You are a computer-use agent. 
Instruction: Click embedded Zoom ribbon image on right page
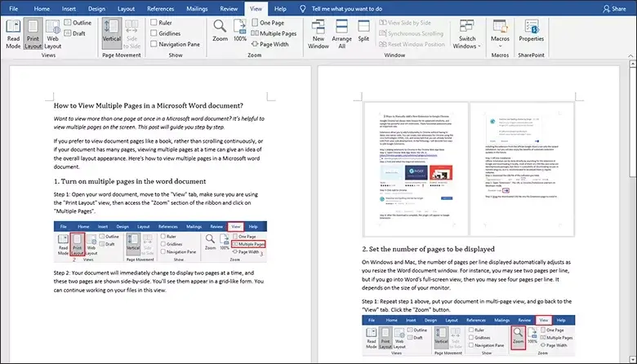[x=469, y=335]
